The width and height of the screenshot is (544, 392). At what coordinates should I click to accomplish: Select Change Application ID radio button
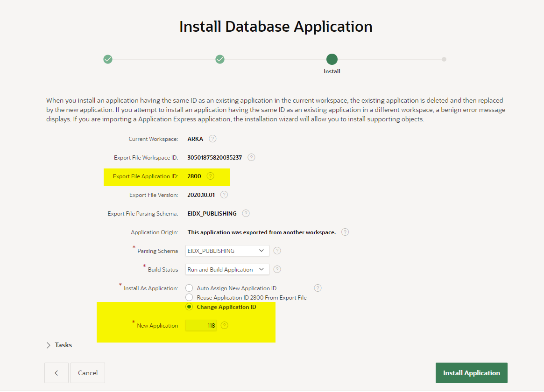pos(189,307)
